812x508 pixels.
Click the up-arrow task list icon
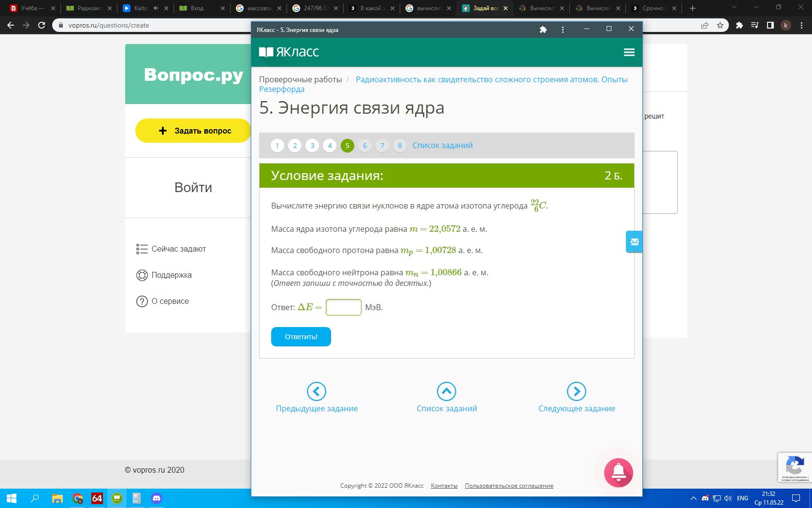tap(447, 391)
